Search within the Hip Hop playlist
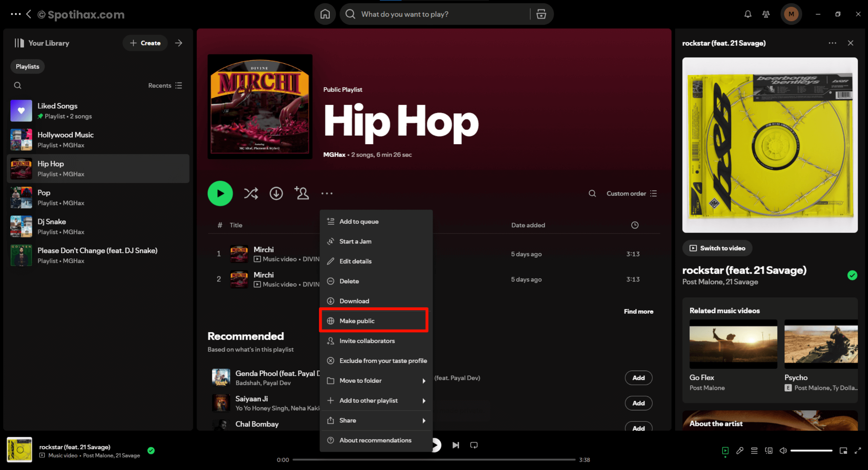Image resolution: width=868 pixels, height=470 pixels. tap(592, 193)
